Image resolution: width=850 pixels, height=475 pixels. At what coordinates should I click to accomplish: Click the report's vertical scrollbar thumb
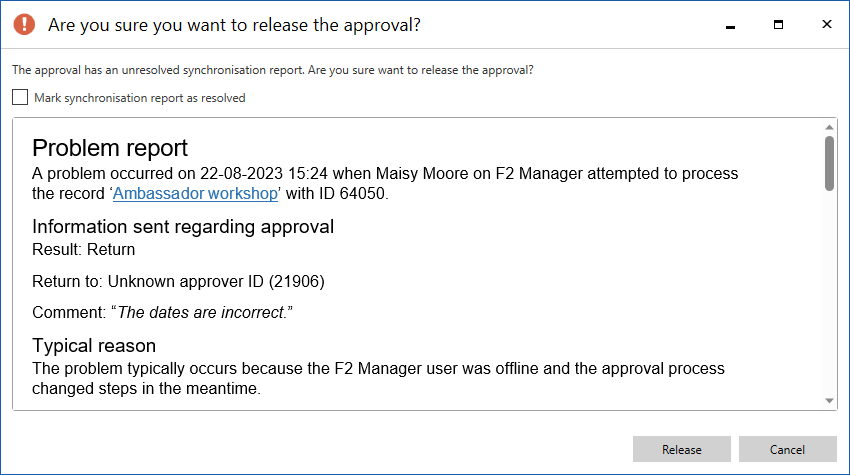(829, 163)
